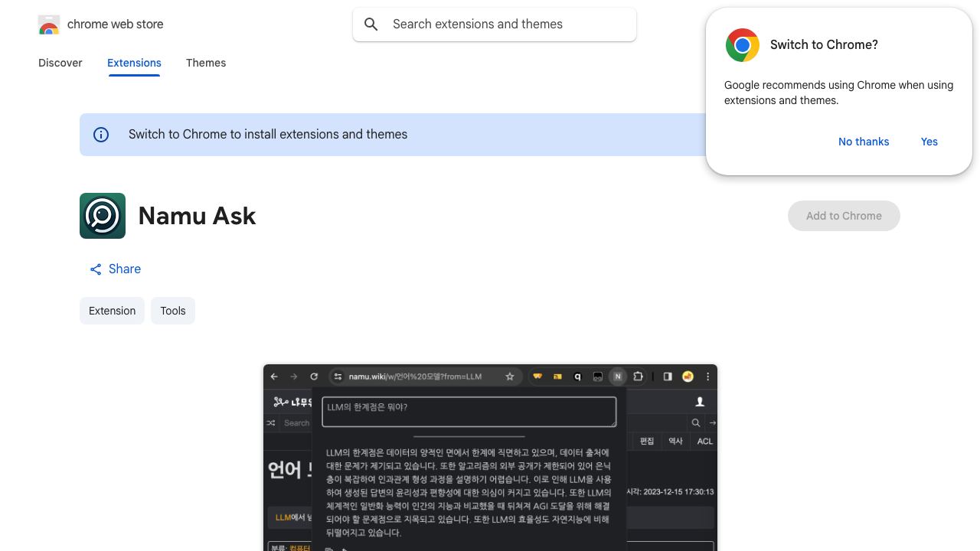Screen dimensions: 980x551
Task: Click the Switch to Chrome? popup title
Action: pos(824,45)
